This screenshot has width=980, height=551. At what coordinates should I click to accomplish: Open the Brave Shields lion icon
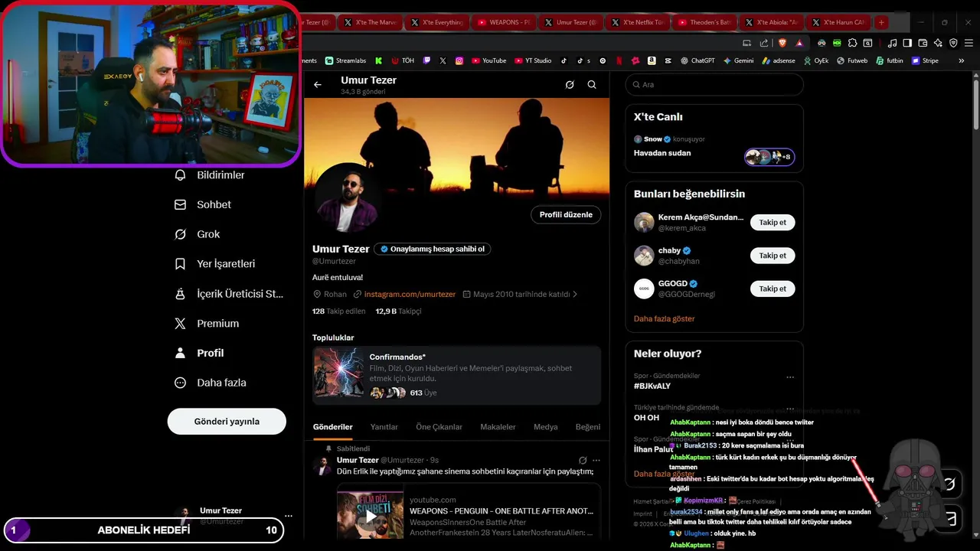pyautogui.click(x=782, y=43)
